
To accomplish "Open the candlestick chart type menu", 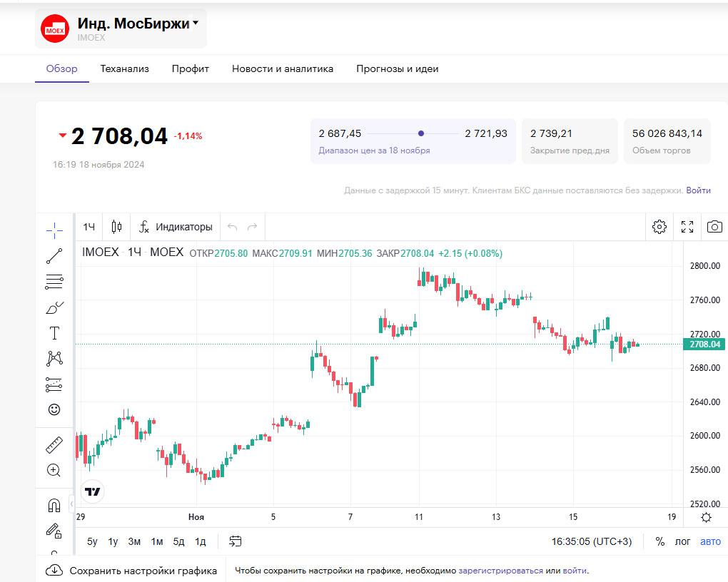I will (116, 227).
